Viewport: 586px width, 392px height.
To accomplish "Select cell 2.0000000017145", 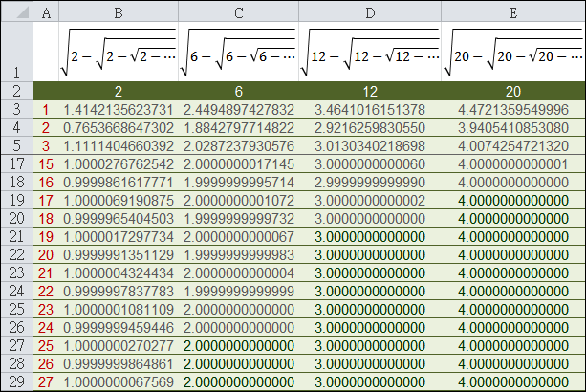I will 238,164.
